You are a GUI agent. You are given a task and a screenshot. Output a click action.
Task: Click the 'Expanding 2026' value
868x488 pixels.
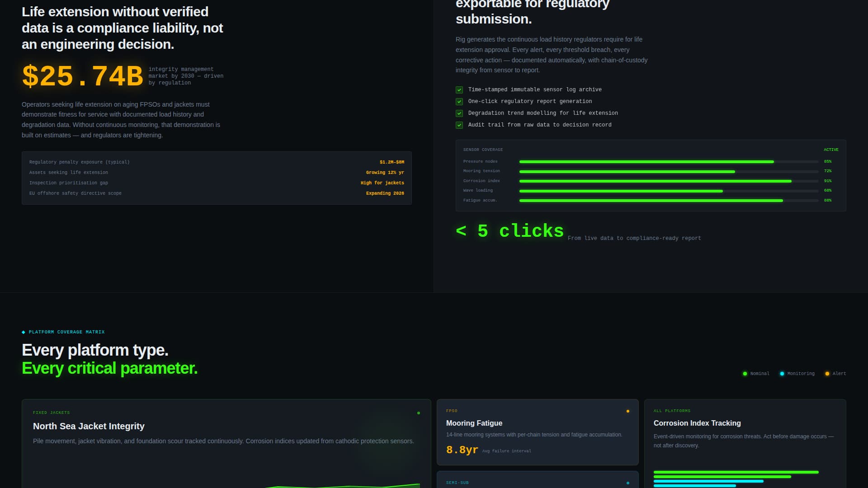click(x=385, y=193)
